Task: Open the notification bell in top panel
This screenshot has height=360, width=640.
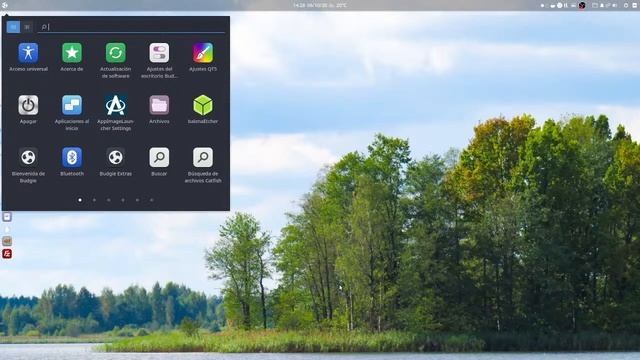Action: [x=602, y=5]
